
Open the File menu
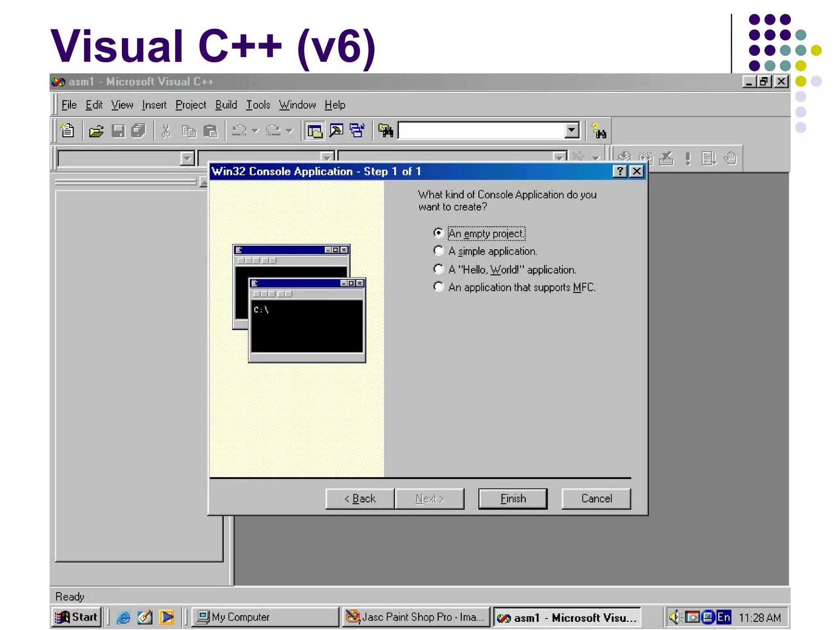(x=69, y=105)
